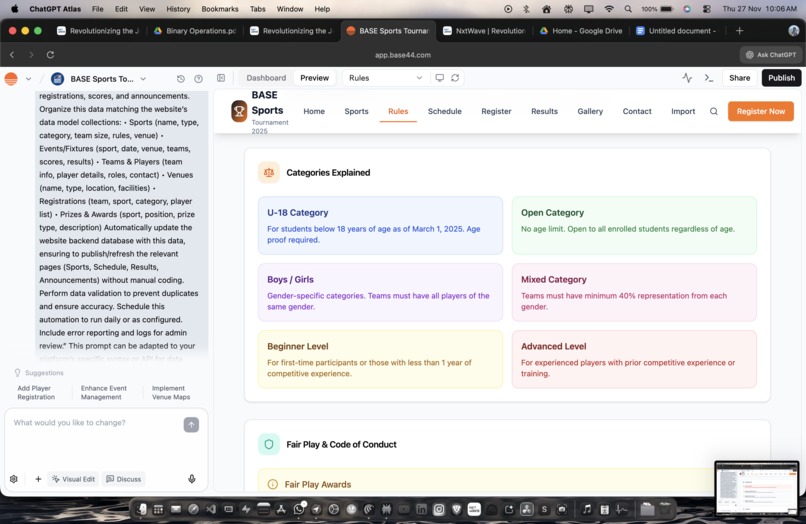The height and width of the screenshot is (524, 806).
Task: Open the Binary Operations browser tab
Action: pos(195,31)
